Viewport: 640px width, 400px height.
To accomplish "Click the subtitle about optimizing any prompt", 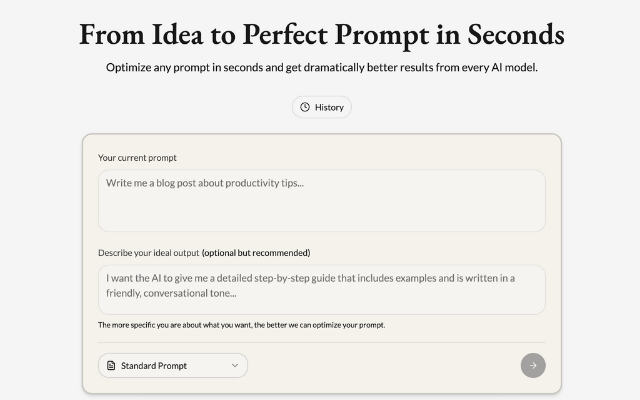I will click(x=321, y=68).
